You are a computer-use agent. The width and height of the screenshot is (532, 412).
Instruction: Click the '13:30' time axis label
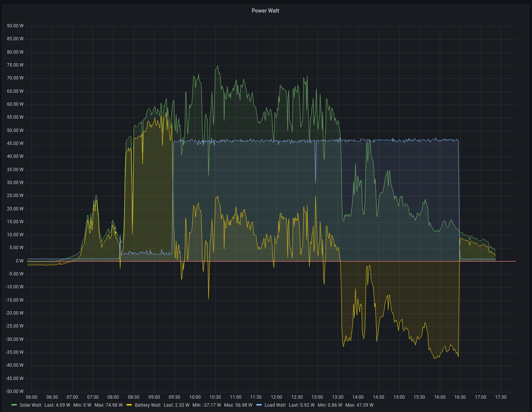[338, 397]
